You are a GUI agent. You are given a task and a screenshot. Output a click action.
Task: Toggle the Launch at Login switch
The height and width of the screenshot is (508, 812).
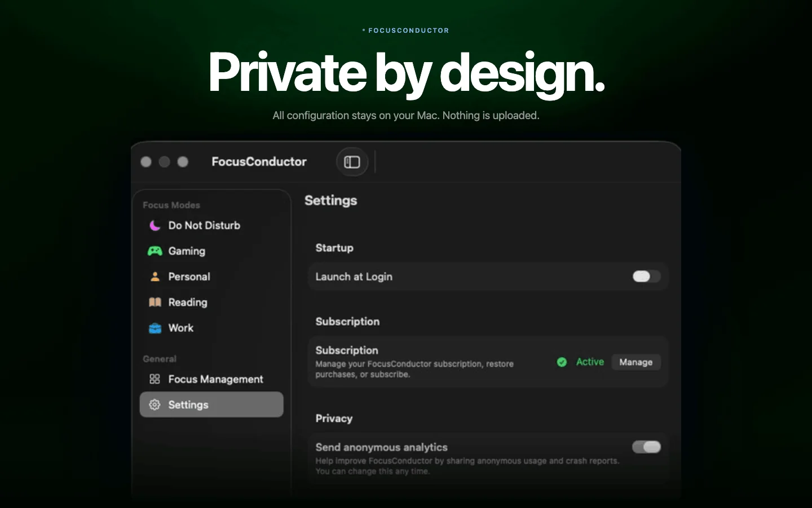click(x=646, y=277)
